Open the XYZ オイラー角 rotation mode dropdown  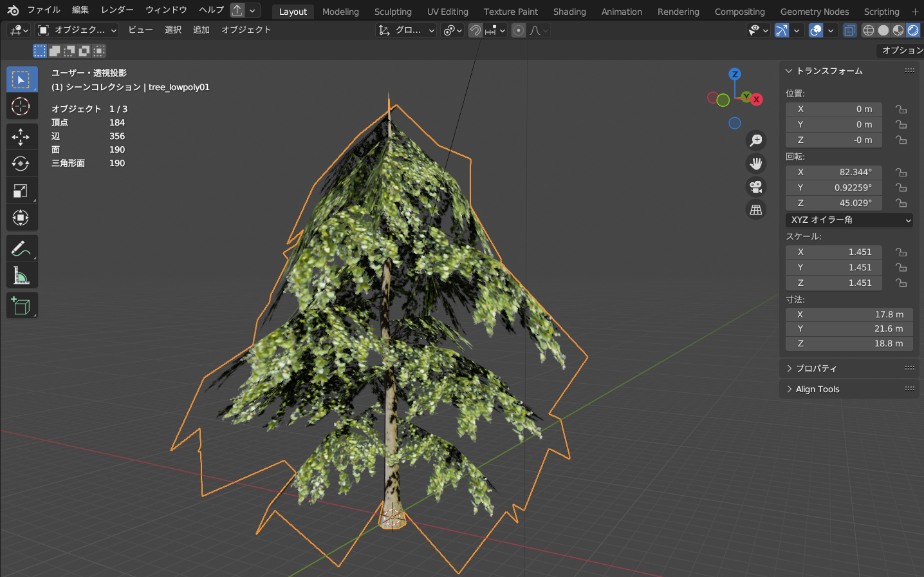pyautogui.click(x=848, y=220)
